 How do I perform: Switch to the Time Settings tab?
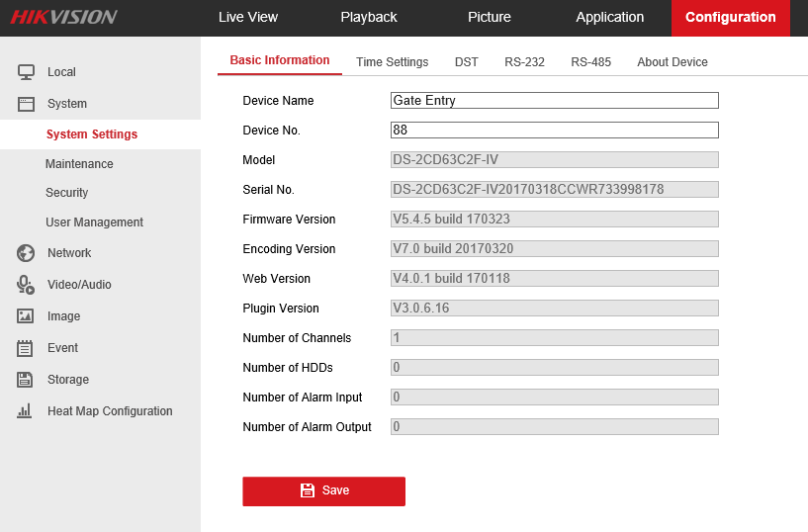(393, 62)
